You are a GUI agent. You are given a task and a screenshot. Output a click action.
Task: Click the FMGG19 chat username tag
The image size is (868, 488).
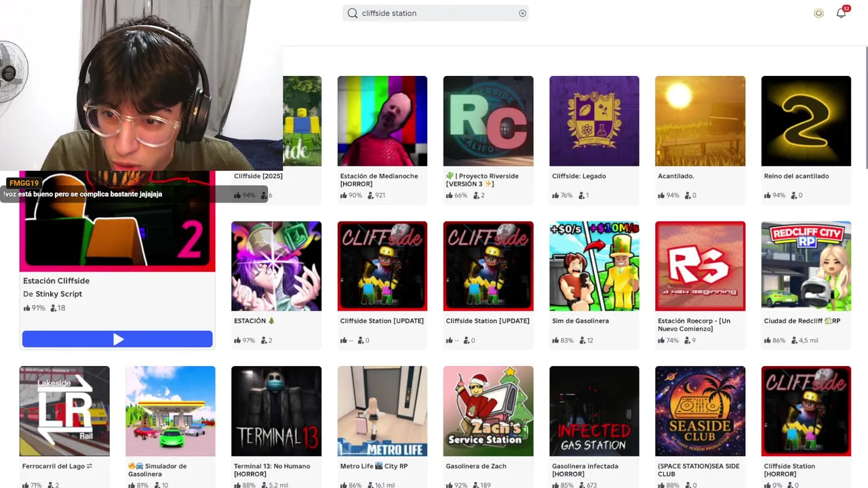pyautogui.click(x=24, y=183)
